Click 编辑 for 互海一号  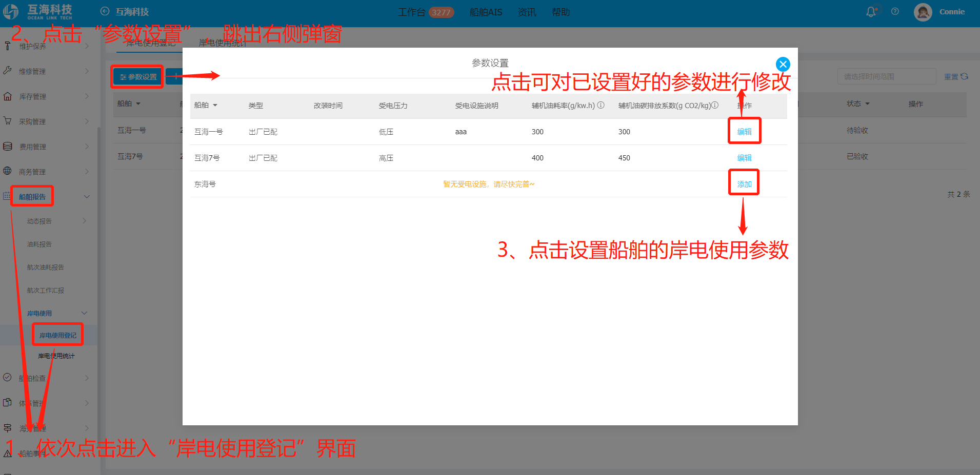tap(744, 132)
